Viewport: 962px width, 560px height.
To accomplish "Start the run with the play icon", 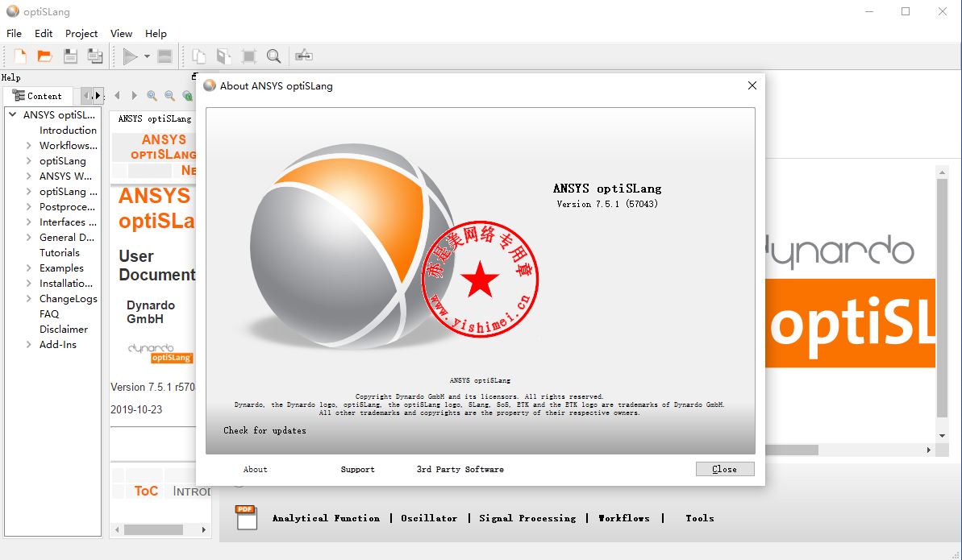I will 130,56.
